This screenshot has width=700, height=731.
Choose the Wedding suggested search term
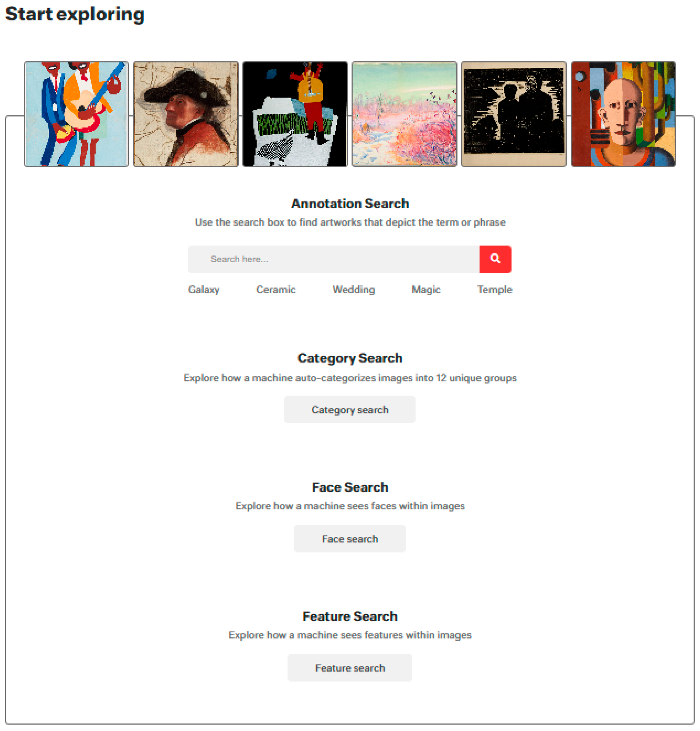354,289
